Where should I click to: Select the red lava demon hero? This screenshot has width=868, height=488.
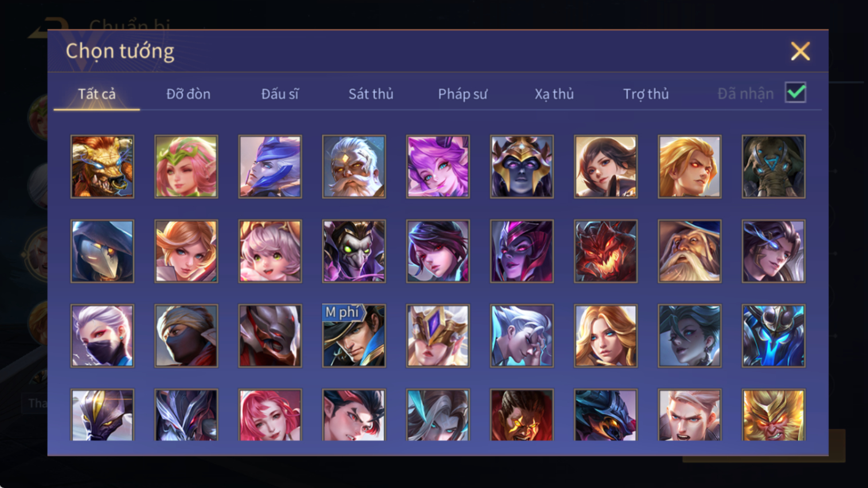click(605, 251)
